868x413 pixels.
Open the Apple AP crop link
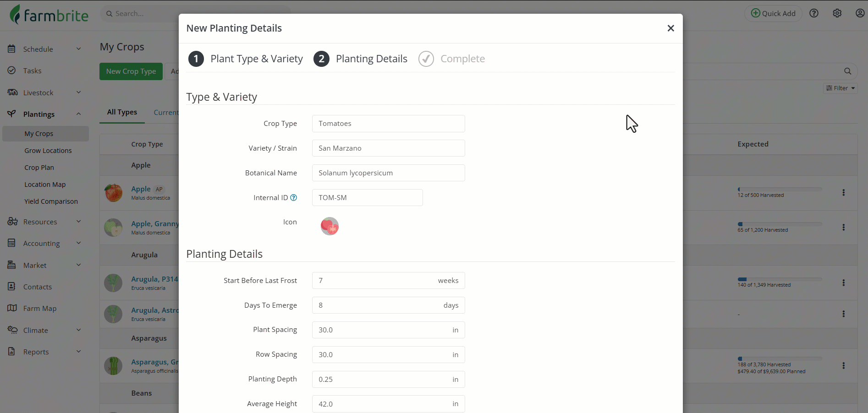[141, 189]
